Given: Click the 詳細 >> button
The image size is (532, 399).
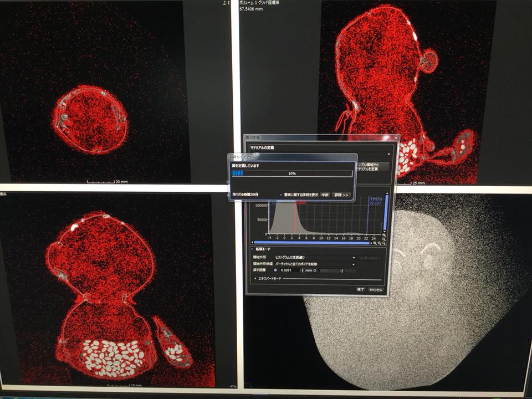Looking at the screenshot, I should coord(341,195).
